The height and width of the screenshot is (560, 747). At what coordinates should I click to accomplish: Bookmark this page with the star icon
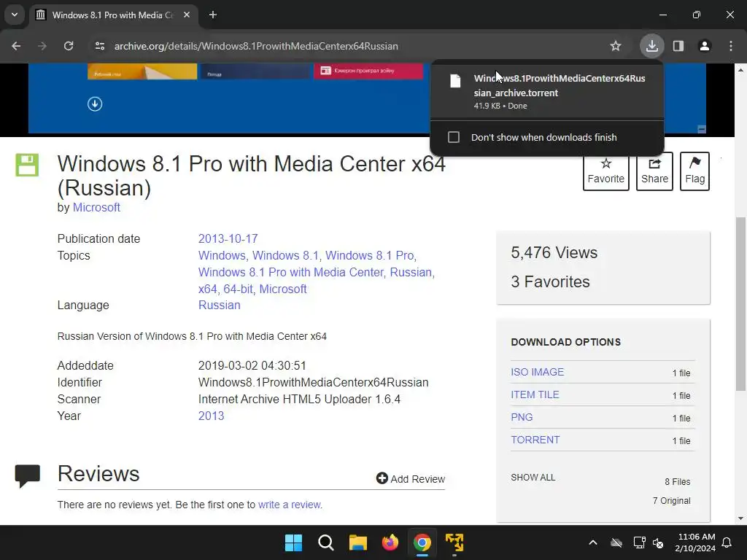tap(616, 46)
